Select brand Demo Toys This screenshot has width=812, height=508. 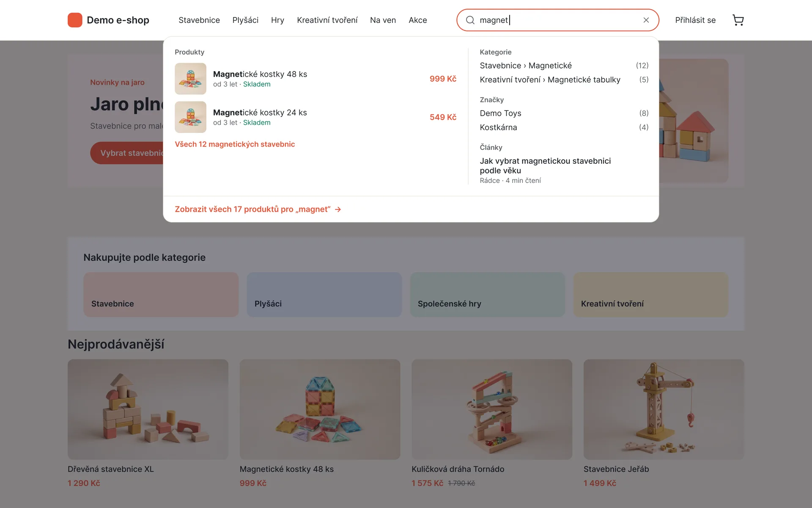click(x=564, y=113)
